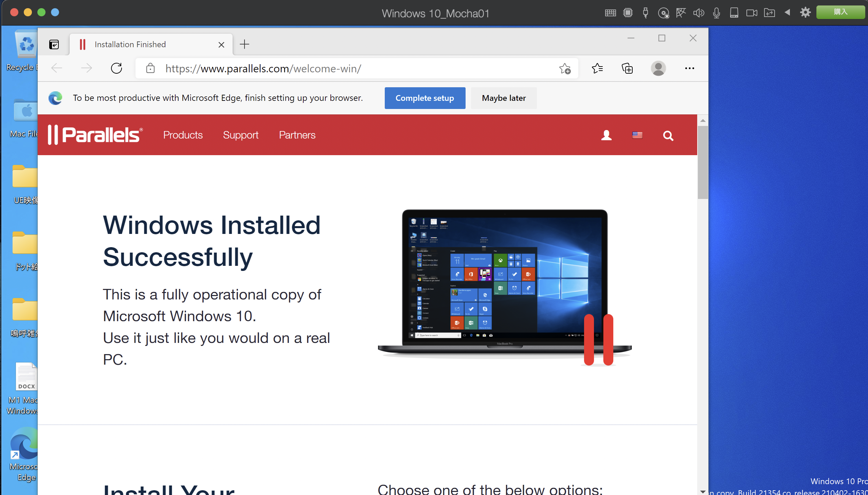Image resolution: width=868 pixels, height=495 pixels.
Task: Add this page to favorites star icon
Action: [x=565, y=68]
